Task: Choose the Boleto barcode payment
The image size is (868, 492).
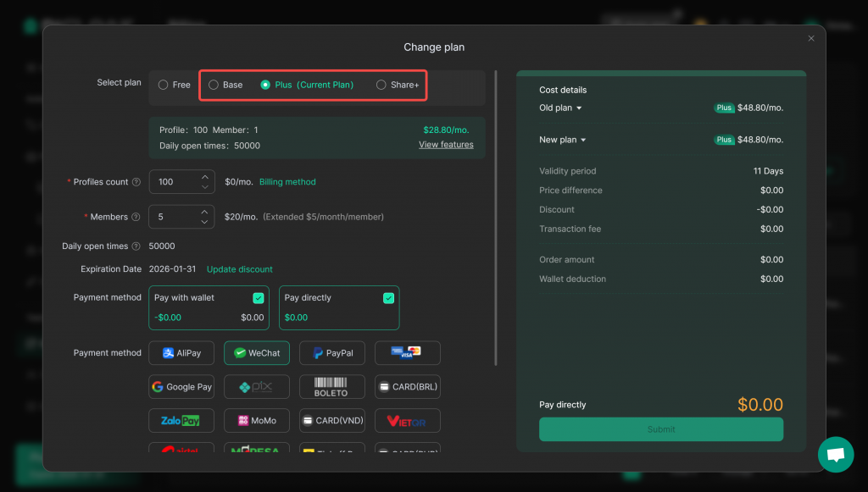Action: [332, 387]
